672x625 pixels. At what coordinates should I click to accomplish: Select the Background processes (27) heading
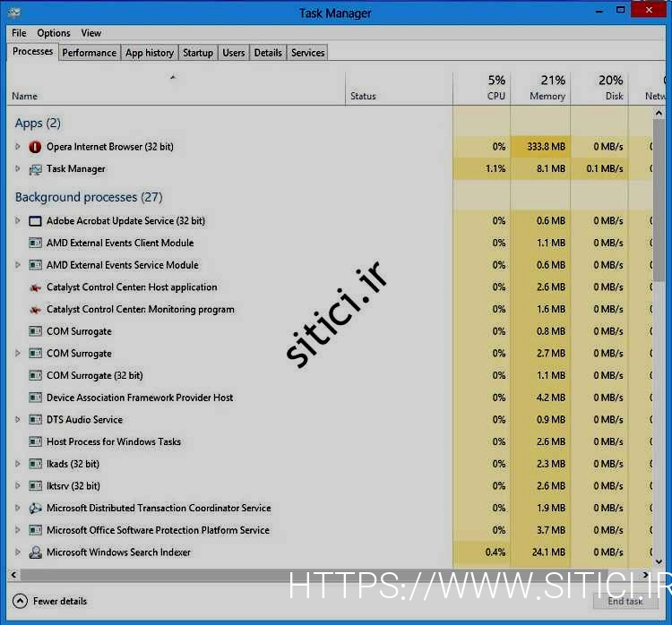tap(89, 197)
